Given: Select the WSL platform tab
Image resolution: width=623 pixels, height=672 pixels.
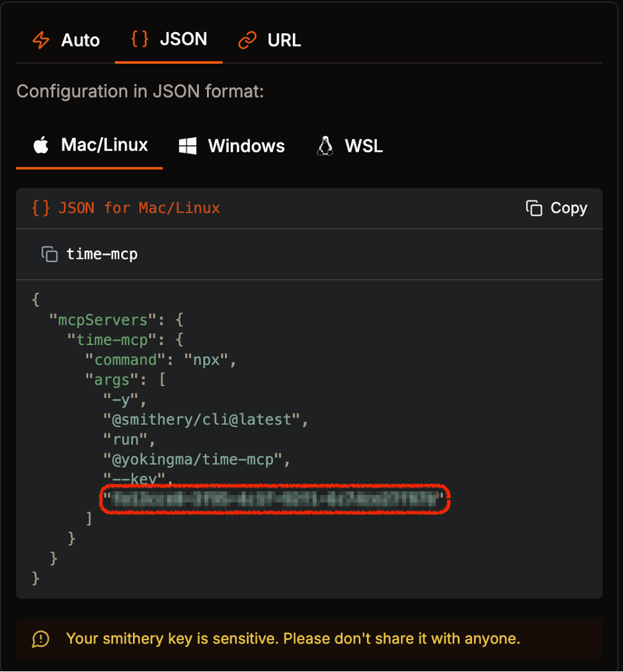Looking at the screenshot, I should click(349, 146).
